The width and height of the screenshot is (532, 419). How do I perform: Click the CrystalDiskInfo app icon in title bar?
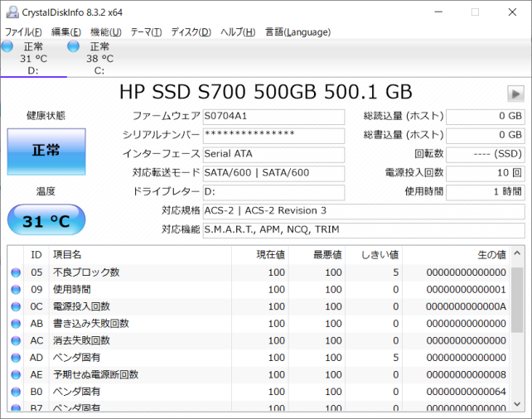[x=9, y=12]
